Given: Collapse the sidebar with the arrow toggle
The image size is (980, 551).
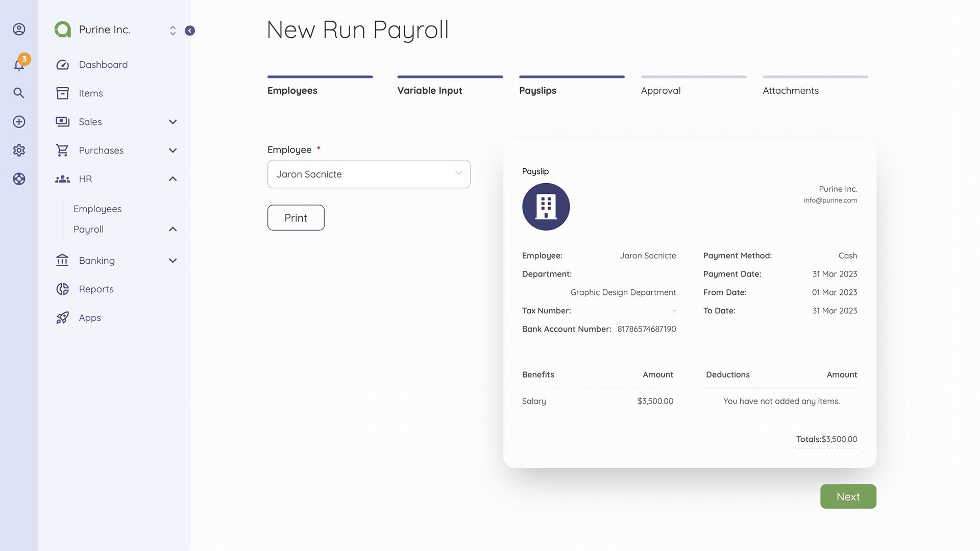Looking at the screenshot, I should 190,31.
